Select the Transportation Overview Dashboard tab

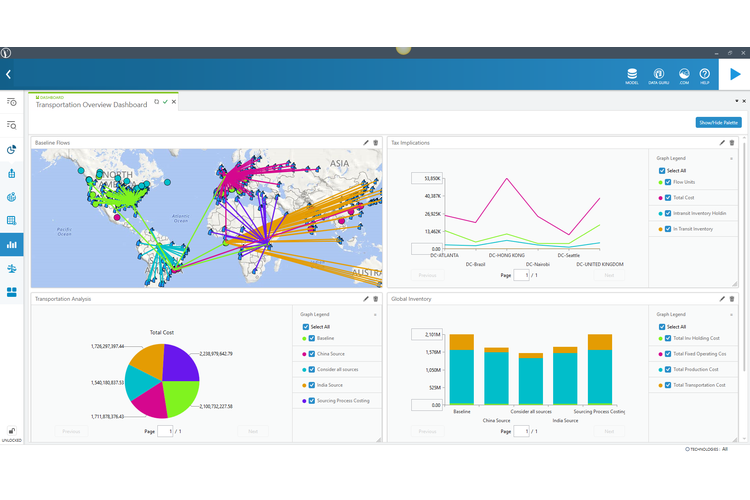pyautogui.click(x=91, y=104)
